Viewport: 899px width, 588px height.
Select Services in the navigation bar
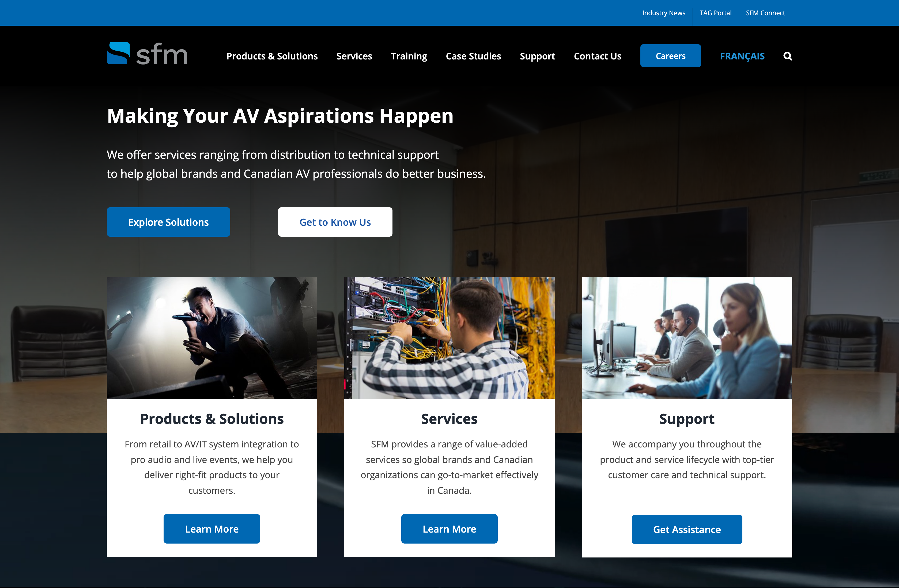(x=354, y=56)
